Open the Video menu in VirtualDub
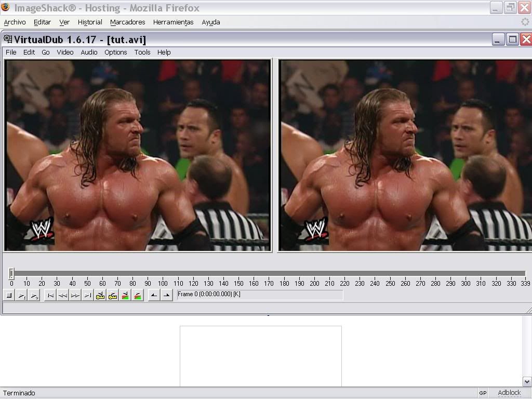 pos(65,52)
